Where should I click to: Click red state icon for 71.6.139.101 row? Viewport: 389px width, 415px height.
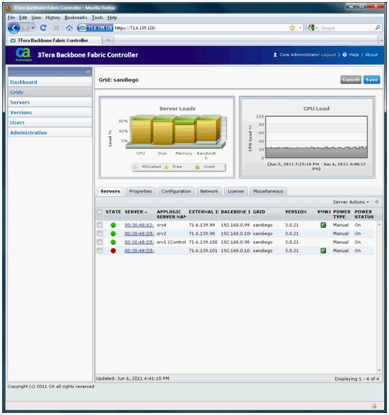tap(113, 251)
